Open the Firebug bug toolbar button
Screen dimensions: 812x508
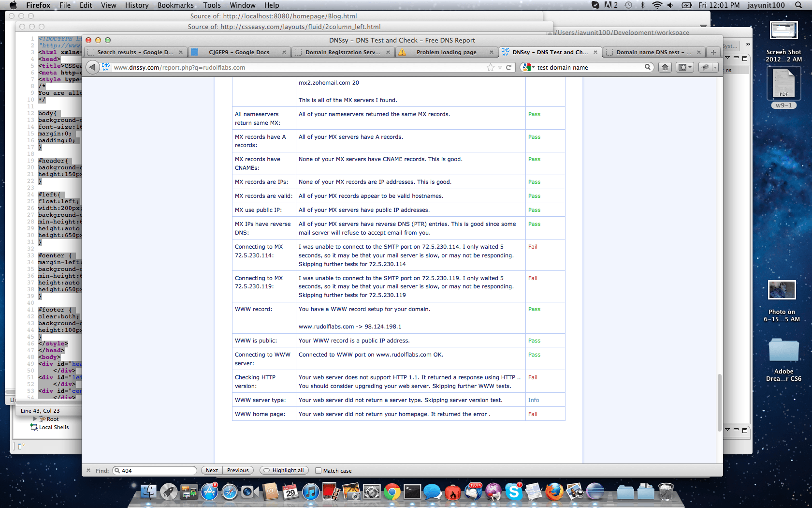click(x=705, y=67)
